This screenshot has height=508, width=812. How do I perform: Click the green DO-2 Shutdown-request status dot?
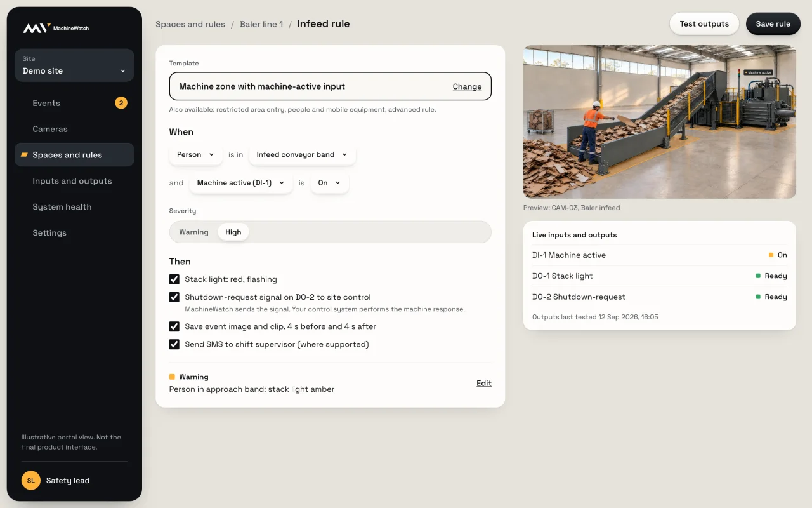[x=758, y=297]
